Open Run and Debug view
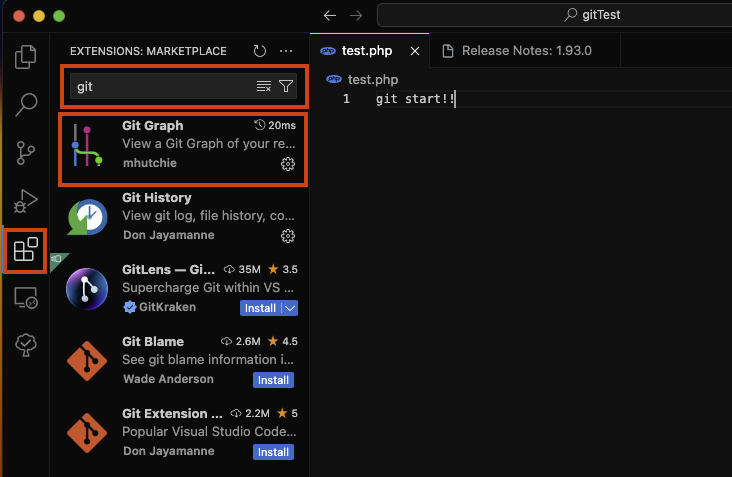 pos(26,201)
